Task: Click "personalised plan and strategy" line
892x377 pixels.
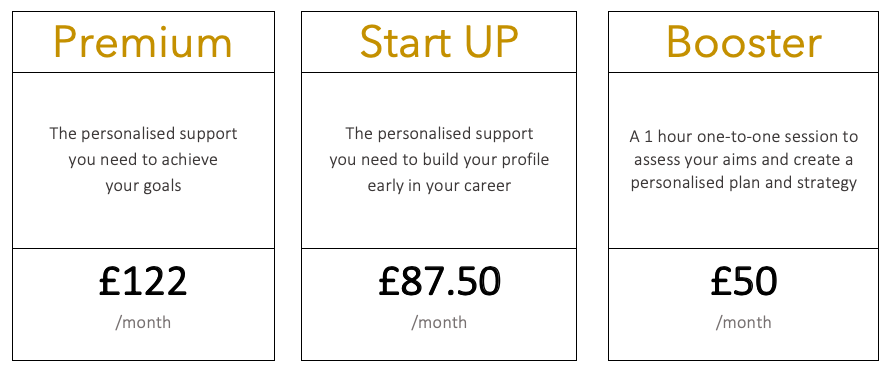Action: point(744,184)
